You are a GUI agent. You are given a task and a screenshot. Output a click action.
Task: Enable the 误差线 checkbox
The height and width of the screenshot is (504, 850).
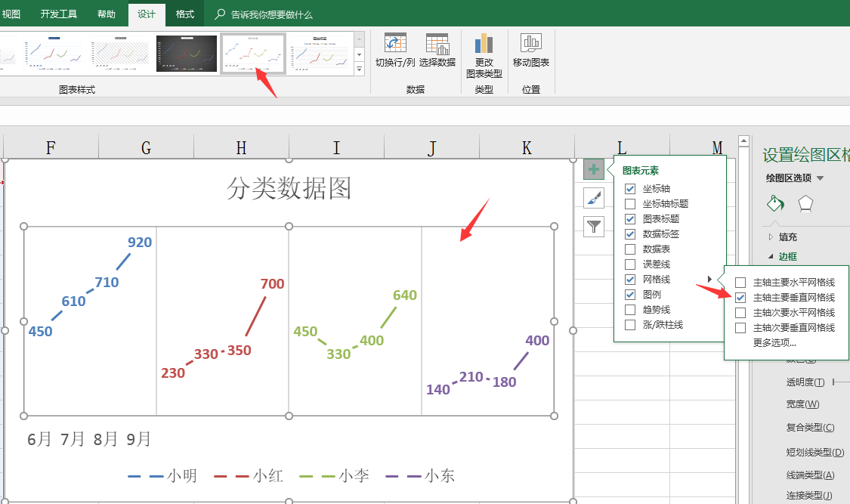click(630, 264)
